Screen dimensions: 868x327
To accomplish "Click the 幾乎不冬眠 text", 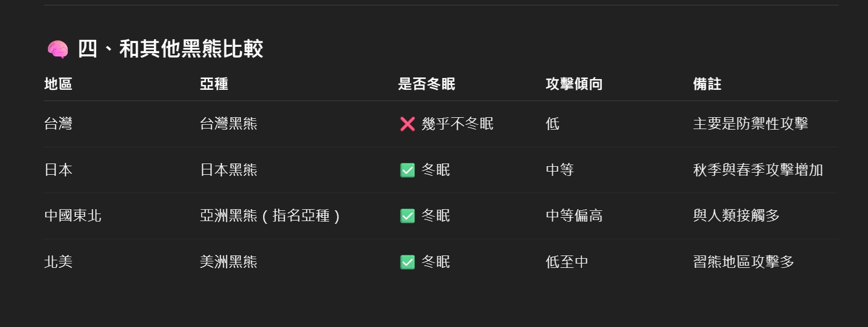I will pyautogui.click(x=458, y=124).
